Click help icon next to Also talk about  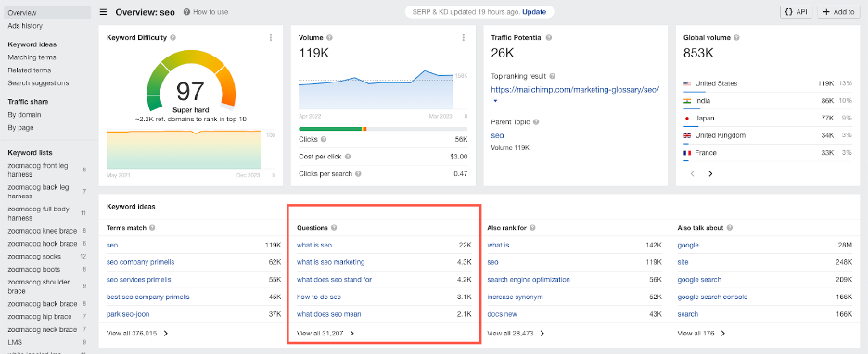pos(730,227)
